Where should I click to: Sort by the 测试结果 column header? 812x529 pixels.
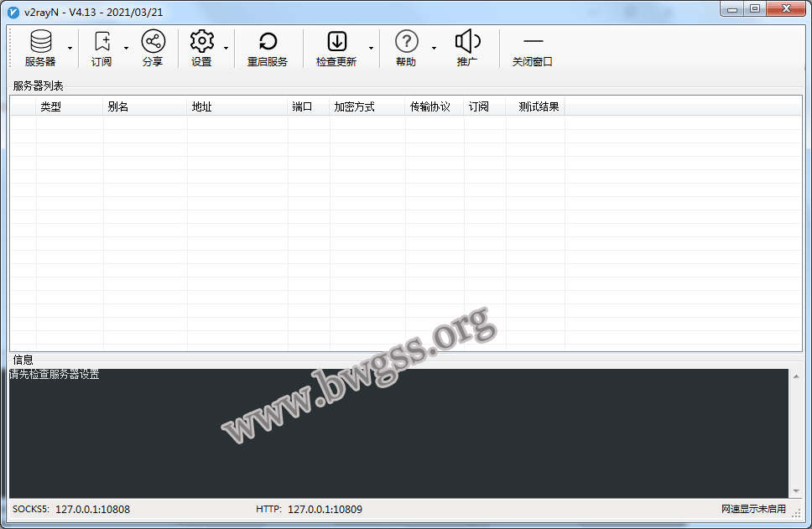coord(535,106)
